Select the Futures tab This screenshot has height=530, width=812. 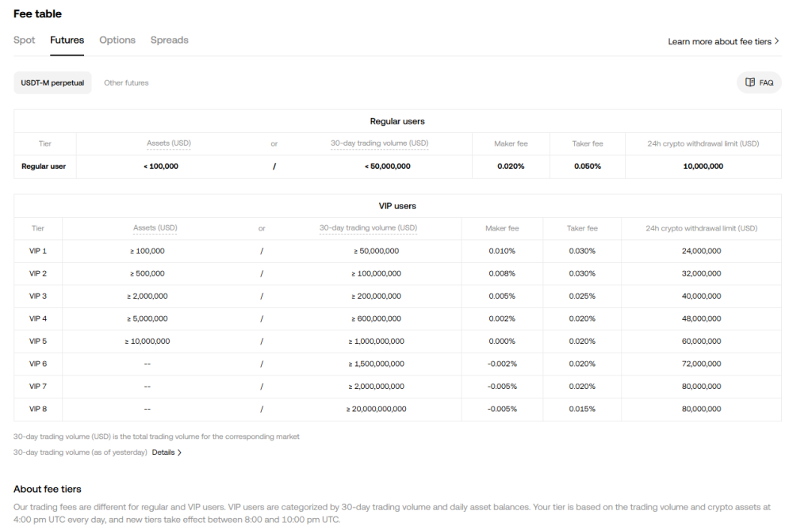tap(67, 40)
